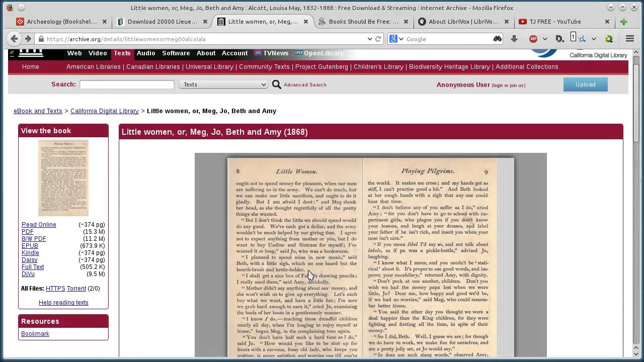
Task: Close the Little women tab
Action: coord(305,22)
